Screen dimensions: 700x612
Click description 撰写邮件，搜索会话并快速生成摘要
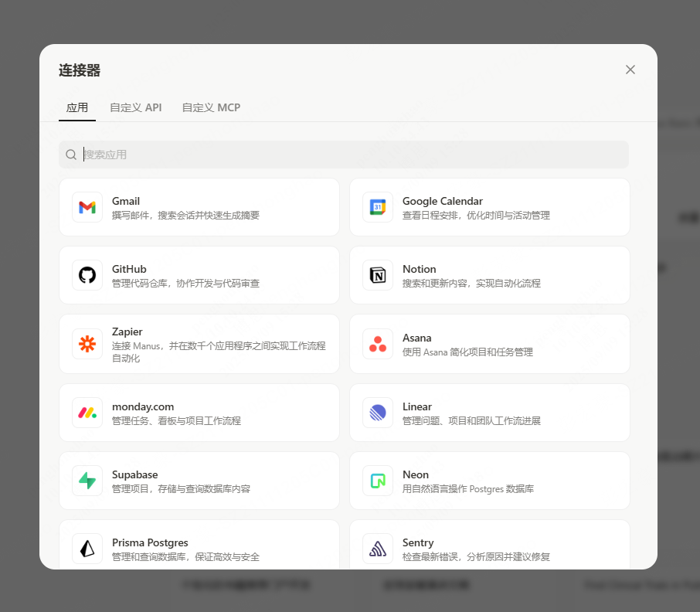point(185,215)
